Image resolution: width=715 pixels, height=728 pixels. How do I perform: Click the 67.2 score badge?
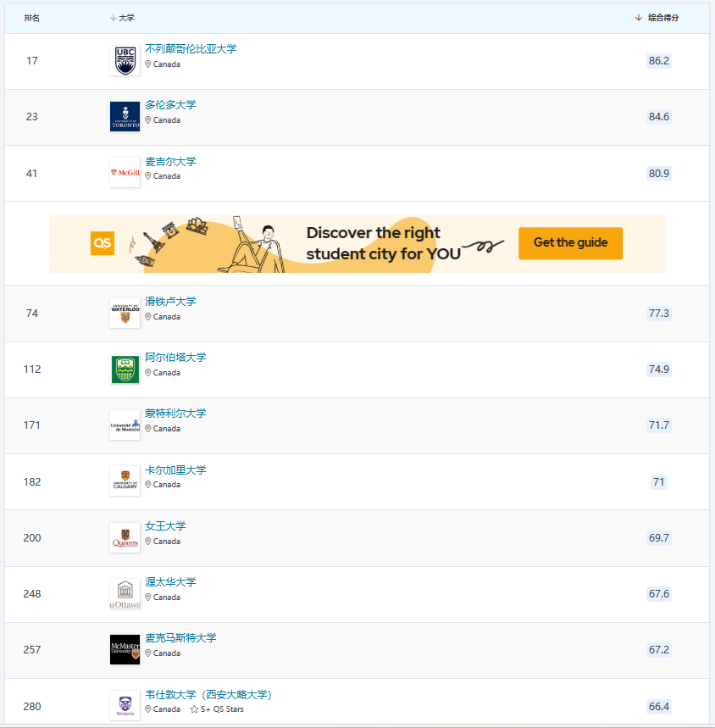tap(659, 649)
